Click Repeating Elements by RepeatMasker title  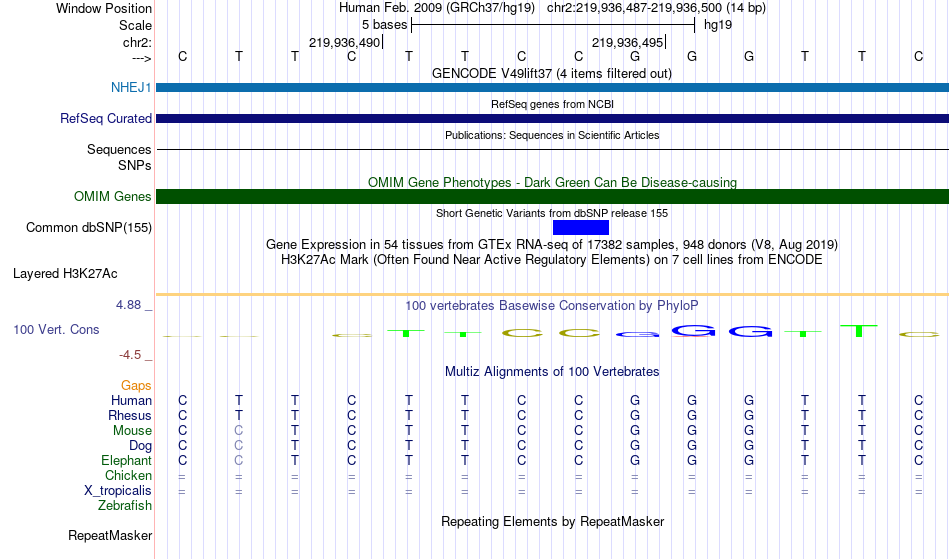click(552, 522)
